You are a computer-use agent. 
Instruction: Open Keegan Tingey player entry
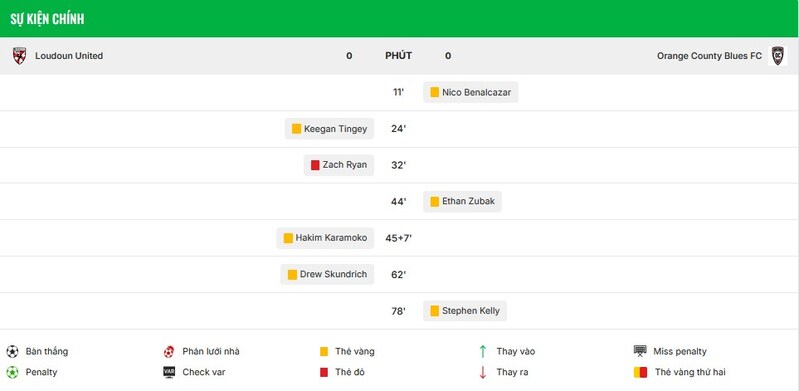coord(329,129)
